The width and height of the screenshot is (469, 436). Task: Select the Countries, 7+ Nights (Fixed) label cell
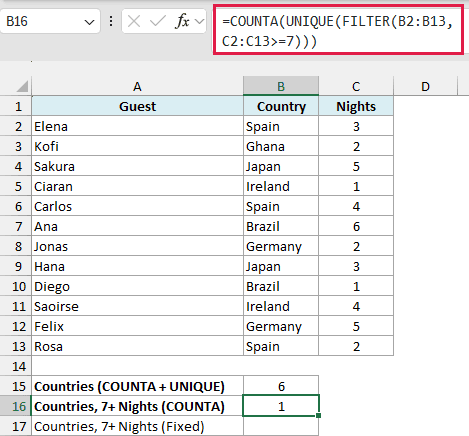(x=137, y=426)
